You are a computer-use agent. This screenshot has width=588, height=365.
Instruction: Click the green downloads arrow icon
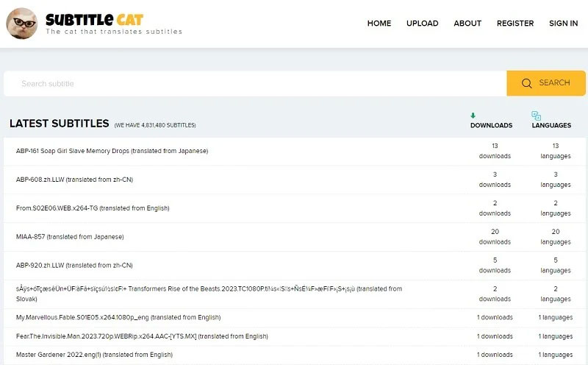click(473, 116)
